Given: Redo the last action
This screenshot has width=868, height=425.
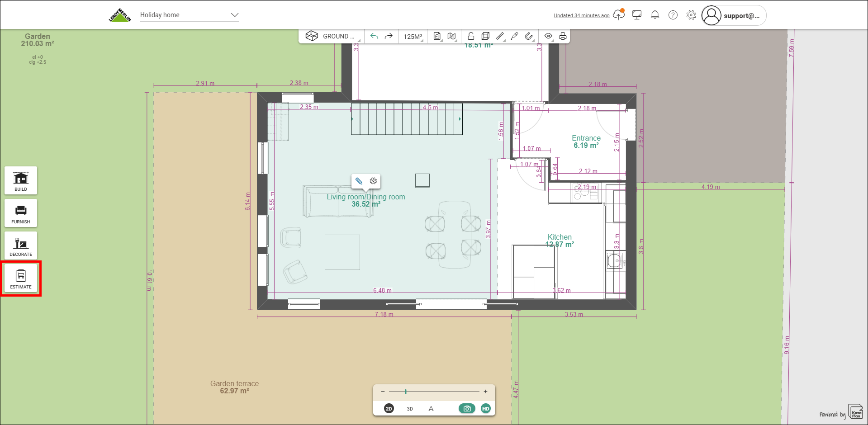Looking at the screenshot, I should point(389,36).
